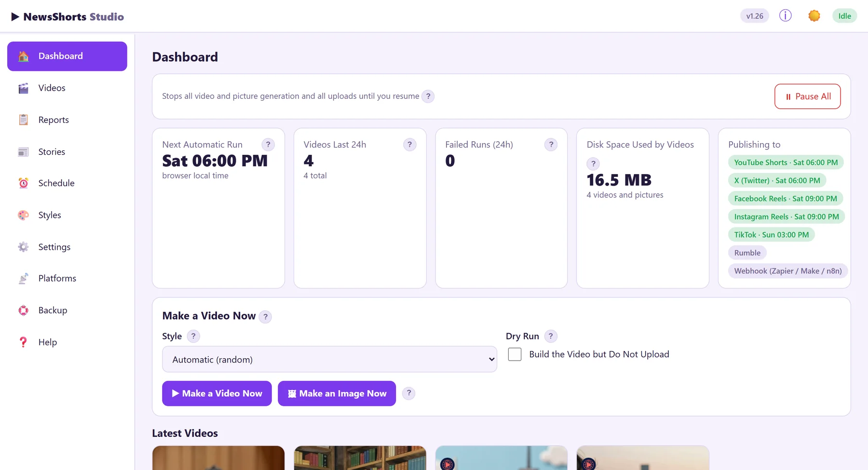The width and height of the screenshot is (868, 470).
Task: Show help for Disk Space Used
Action: [x=593, y=164]
